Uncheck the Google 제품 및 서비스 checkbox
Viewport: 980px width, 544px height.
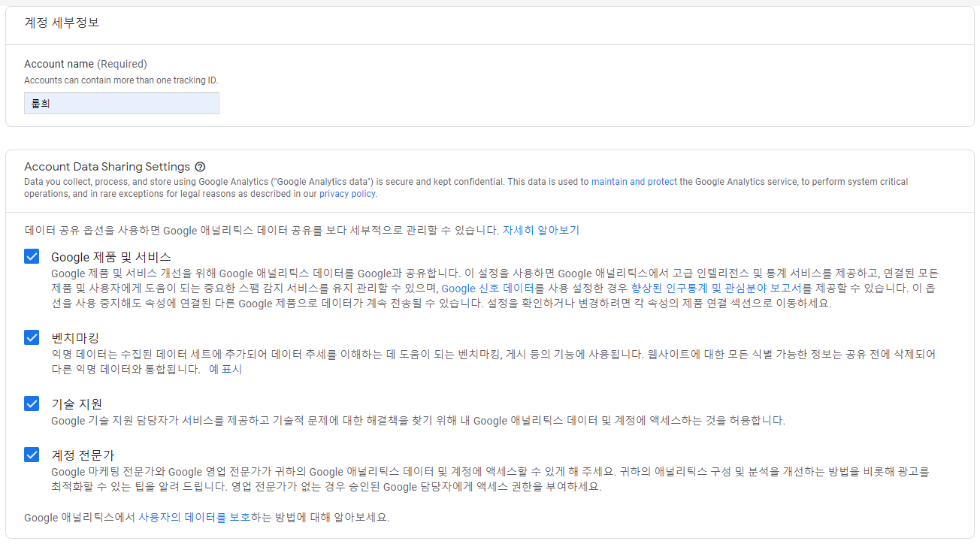click(x=32, y=256)
